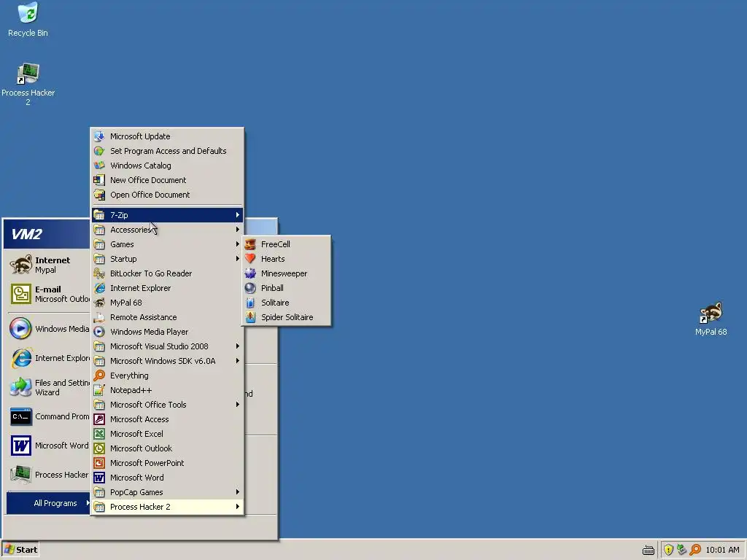Choose New Office Document
747x560 pixels.
pyautogui.click(x=167, y=180)
